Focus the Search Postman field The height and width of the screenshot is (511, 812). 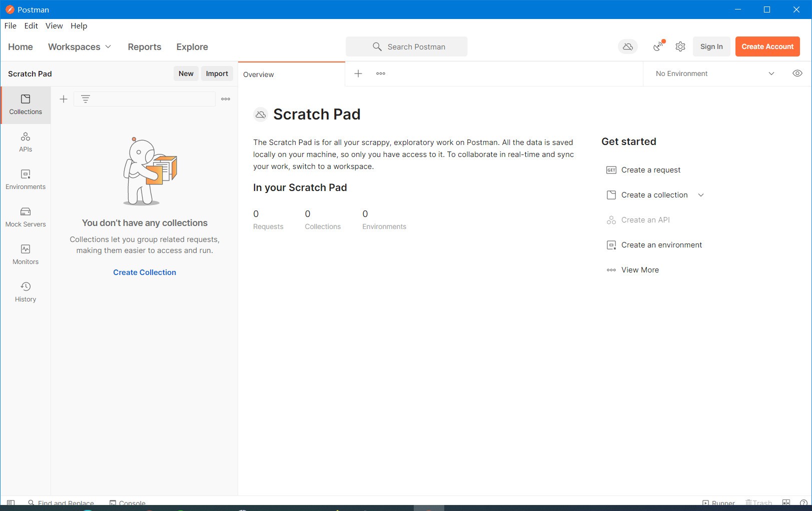click(406, 46)
